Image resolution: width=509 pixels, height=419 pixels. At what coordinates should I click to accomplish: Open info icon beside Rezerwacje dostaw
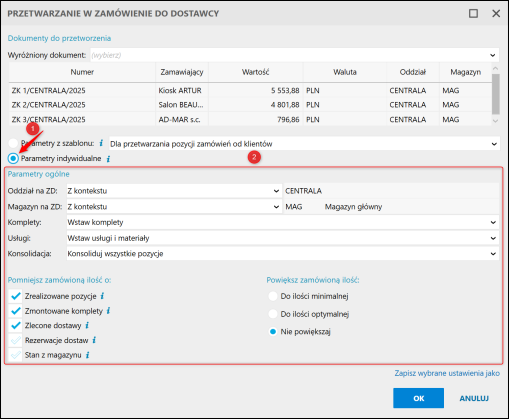click(94, 340)
